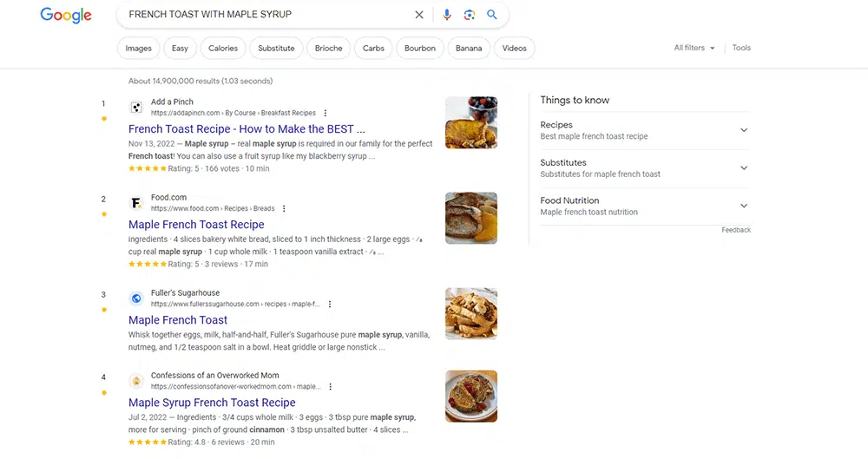Select the Calories filter chip
This screenshot has height=459, width=868.
[223, 49]
